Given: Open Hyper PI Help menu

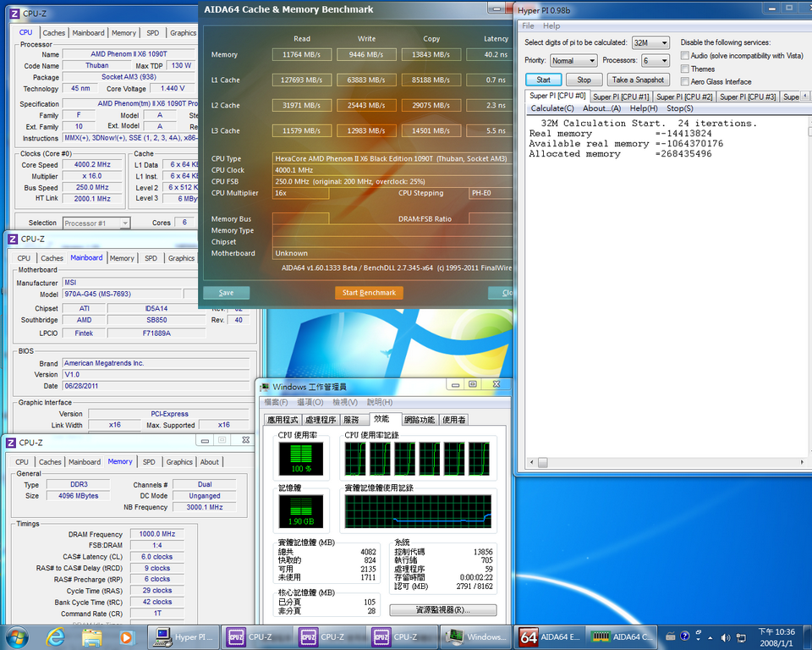Looking at the screenshot, I should 551,26.
